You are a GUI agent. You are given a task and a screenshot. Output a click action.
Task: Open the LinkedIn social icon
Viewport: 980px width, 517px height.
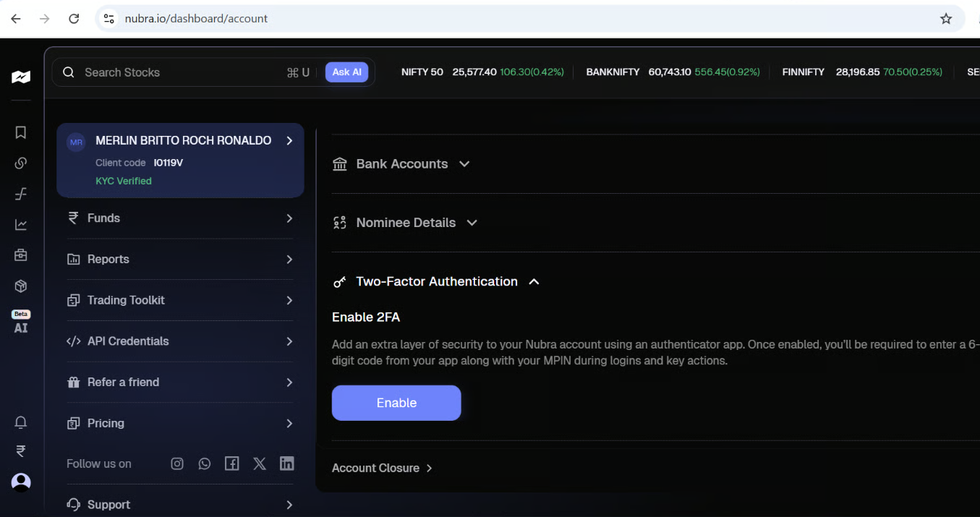click(x=287, y=463)
